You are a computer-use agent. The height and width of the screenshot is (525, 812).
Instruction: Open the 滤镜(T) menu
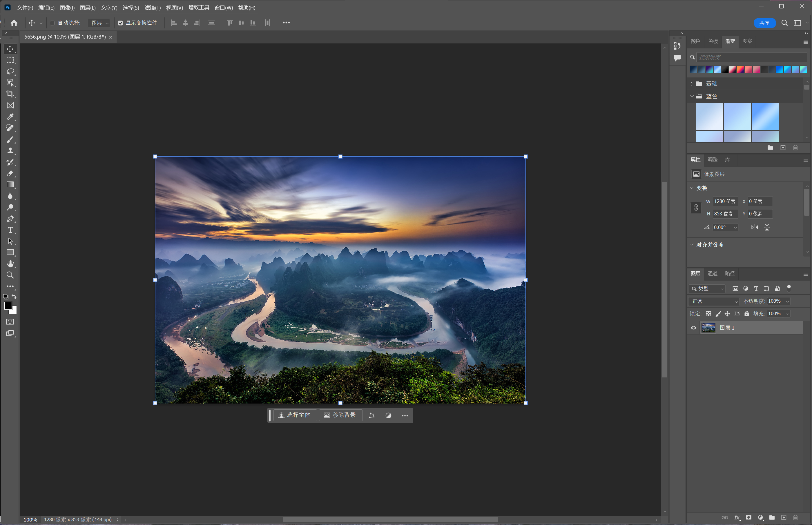point(153,8)
